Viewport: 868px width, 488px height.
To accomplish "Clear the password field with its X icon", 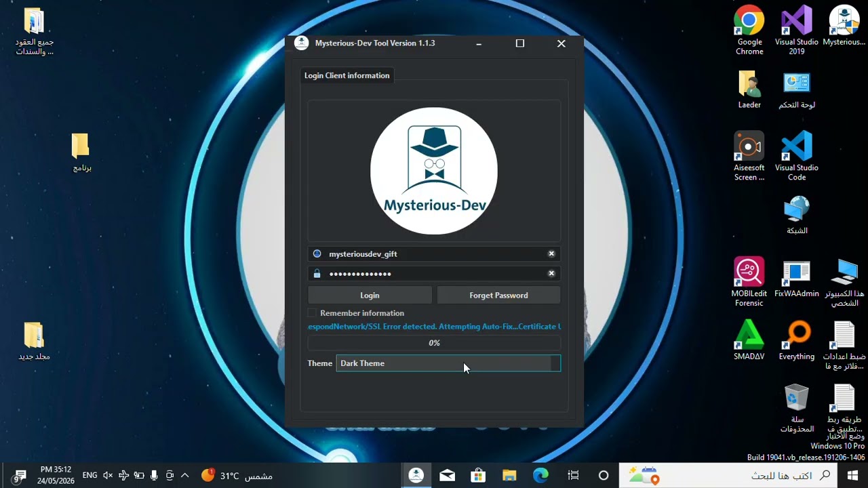I will click(551, 273).
